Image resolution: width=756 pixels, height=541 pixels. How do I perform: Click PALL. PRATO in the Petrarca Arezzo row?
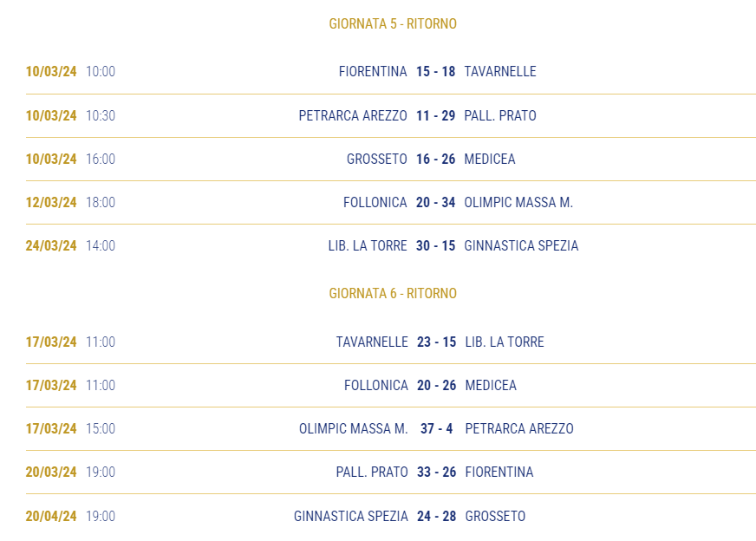pyautogui.click(x=500, y=115)
